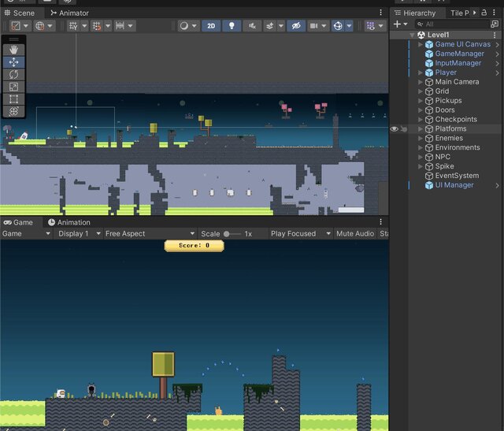Open the create GameObject dropdown arrow
The width and height of the screenshot is (504, 431).
(406, 24)
